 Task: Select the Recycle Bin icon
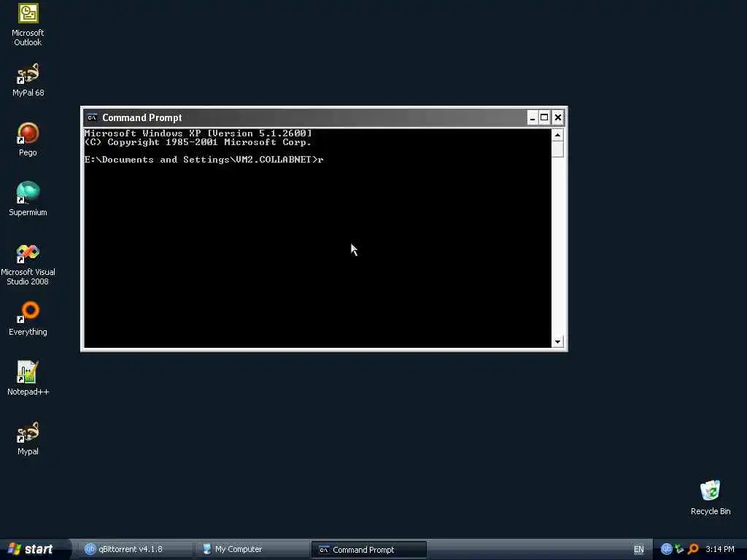pos(711,497)
